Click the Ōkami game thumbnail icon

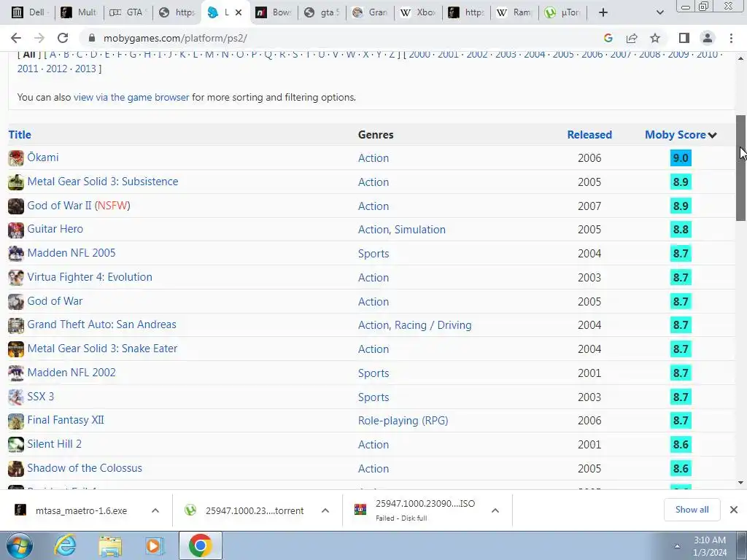pyautogui.click(x=16, y=158)
